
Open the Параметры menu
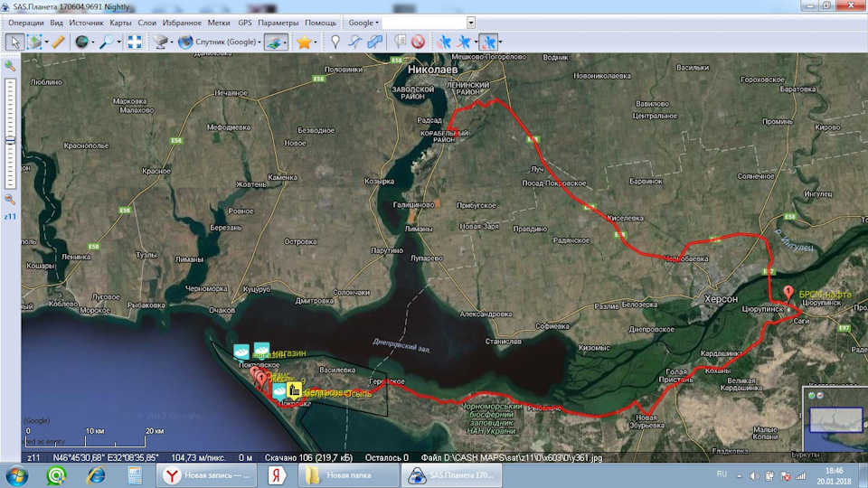[278, 23]
